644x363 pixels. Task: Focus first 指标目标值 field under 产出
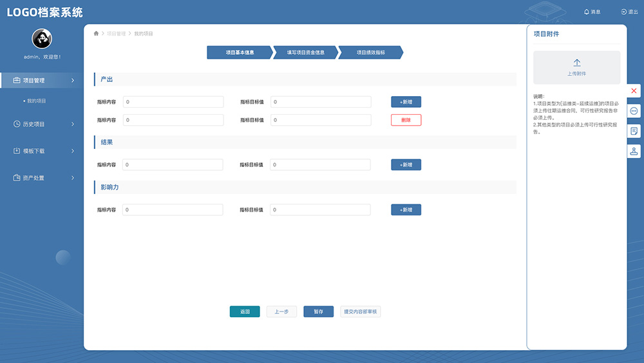click(321, 101)
